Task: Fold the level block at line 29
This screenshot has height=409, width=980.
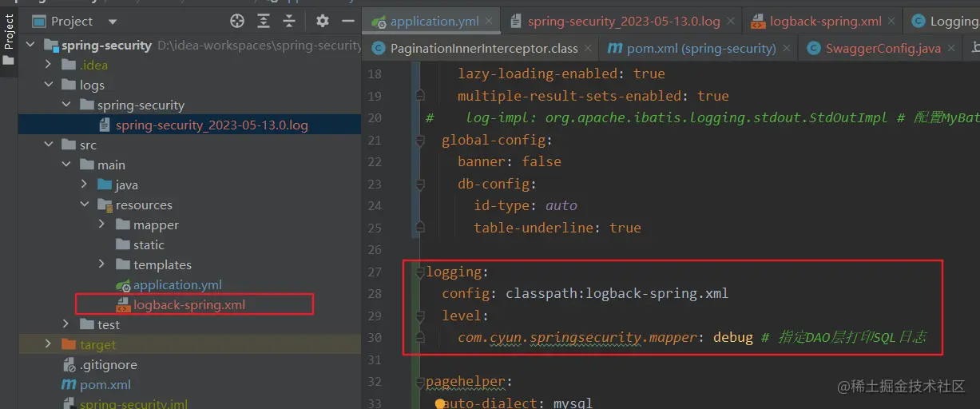Action: click(x=420, y=316)
